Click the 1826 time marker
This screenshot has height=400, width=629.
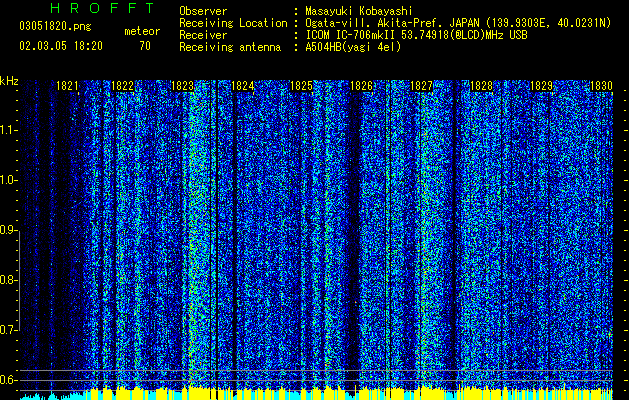(361, 86)
